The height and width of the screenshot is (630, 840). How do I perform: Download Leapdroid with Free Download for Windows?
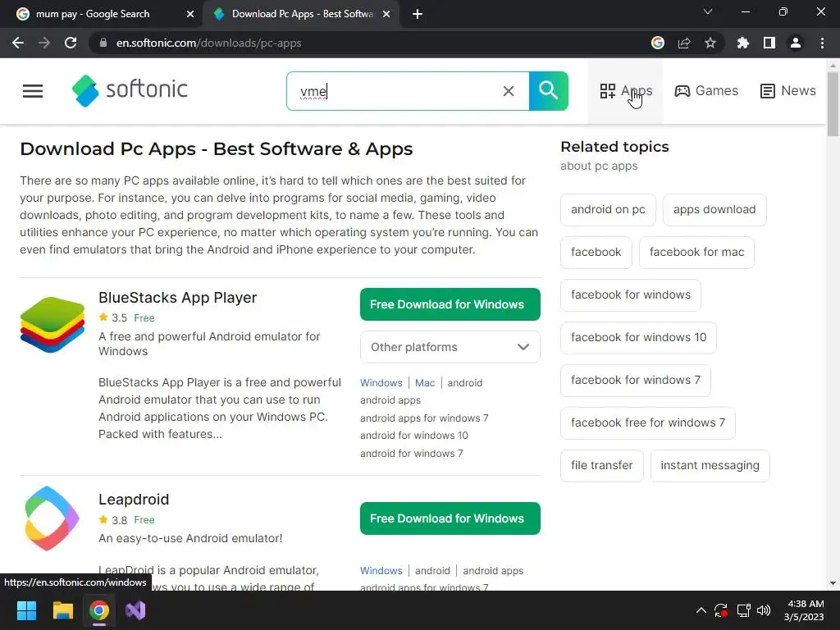point(450,518)
